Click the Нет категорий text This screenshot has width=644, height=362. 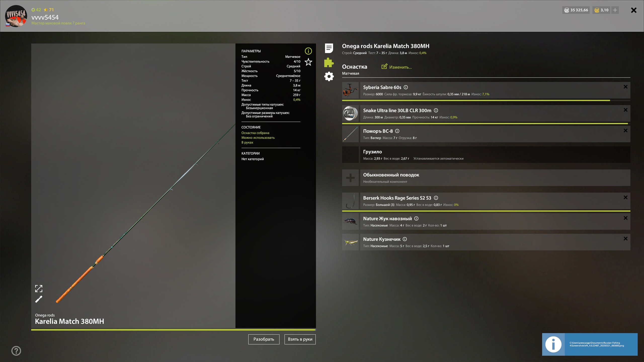253,159
